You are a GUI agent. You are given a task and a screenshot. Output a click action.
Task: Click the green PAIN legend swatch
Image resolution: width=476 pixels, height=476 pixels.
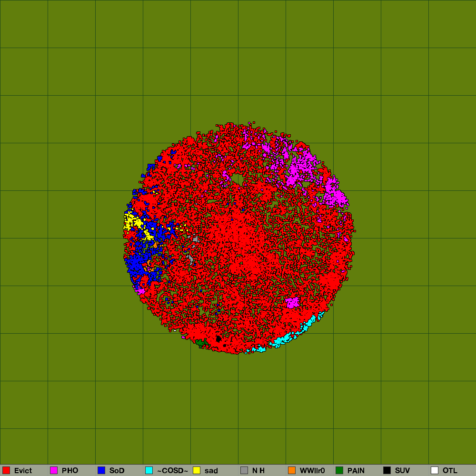[339, 470]
